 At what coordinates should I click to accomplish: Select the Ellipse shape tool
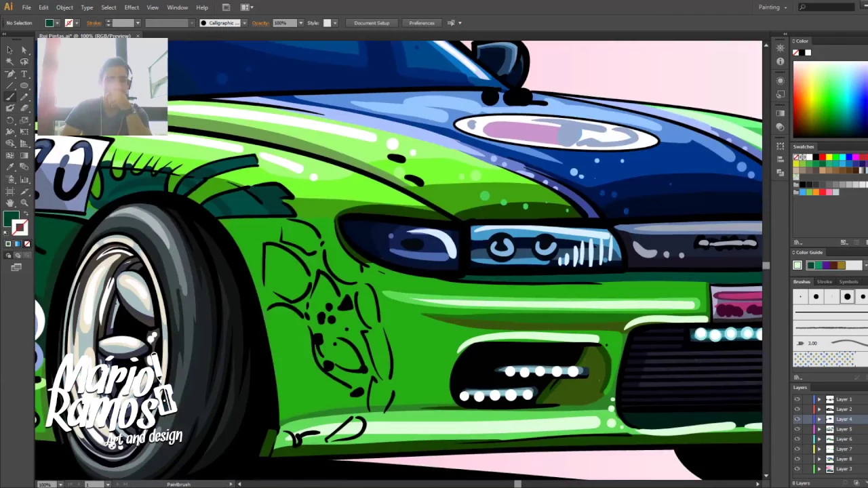coord(24,85)
